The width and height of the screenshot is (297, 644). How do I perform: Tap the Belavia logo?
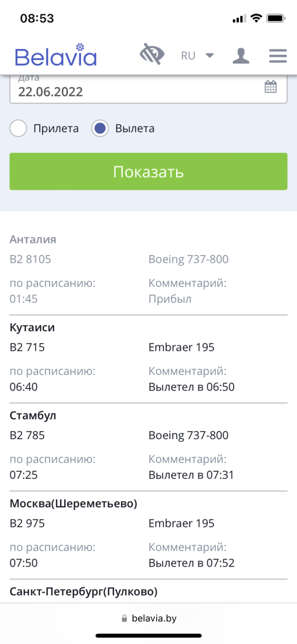(55, 55)
